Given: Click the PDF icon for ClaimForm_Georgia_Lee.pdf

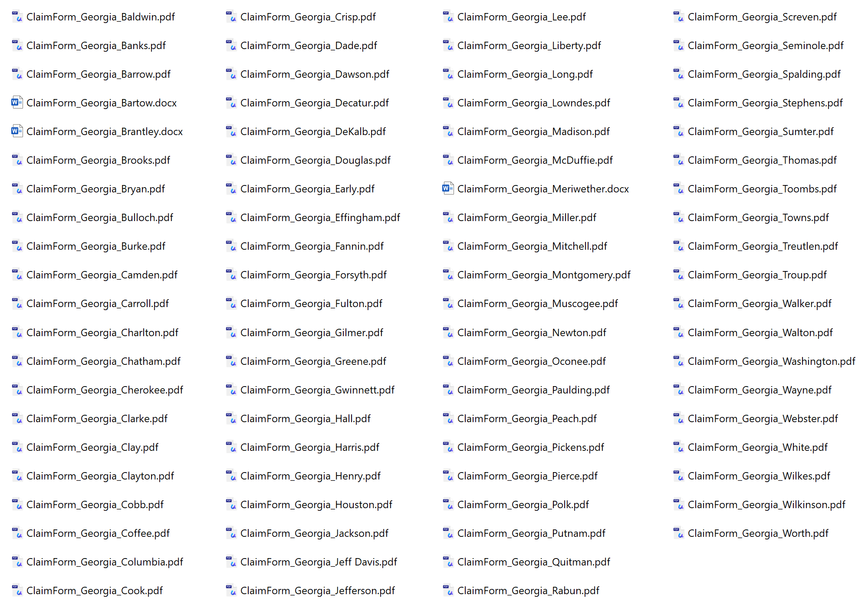Looking at the screenshot, I should tap(448, 17).
